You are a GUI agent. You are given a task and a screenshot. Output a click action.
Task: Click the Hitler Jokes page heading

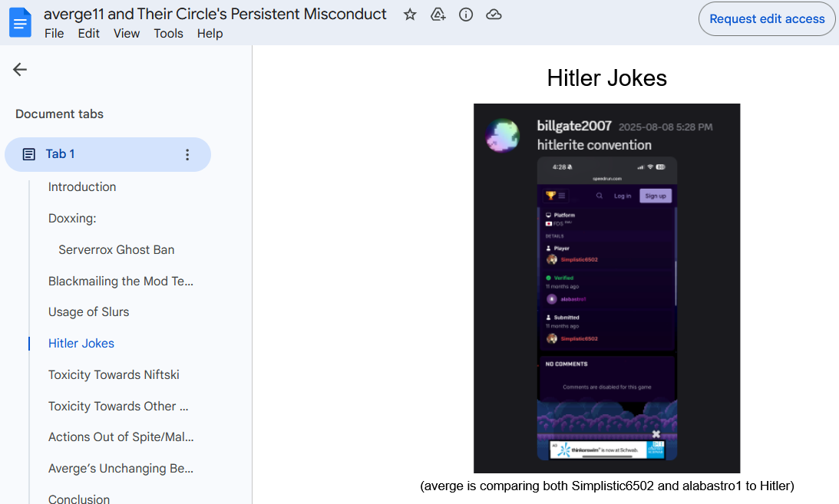(x=606, y=78)
